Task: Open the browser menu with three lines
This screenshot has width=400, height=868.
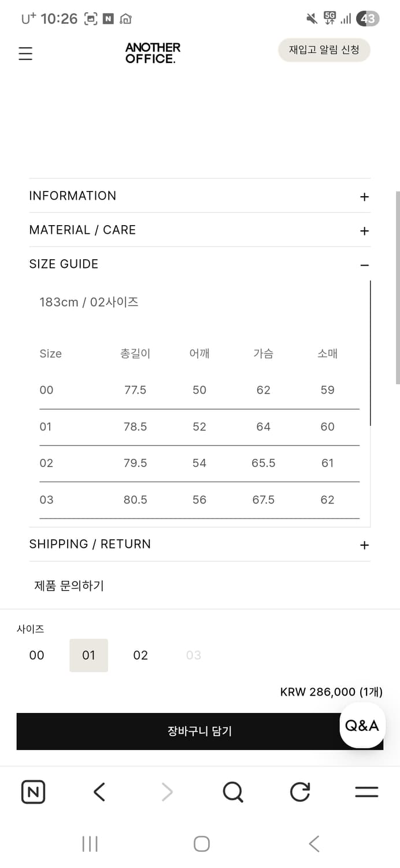Action: click(366, 792)
